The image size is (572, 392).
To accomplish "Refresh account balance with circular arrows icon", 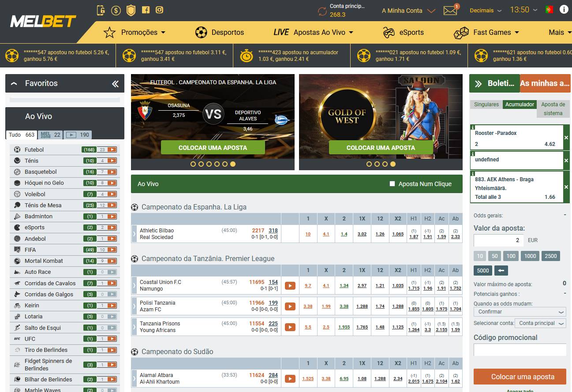I will tap(322, 11).
